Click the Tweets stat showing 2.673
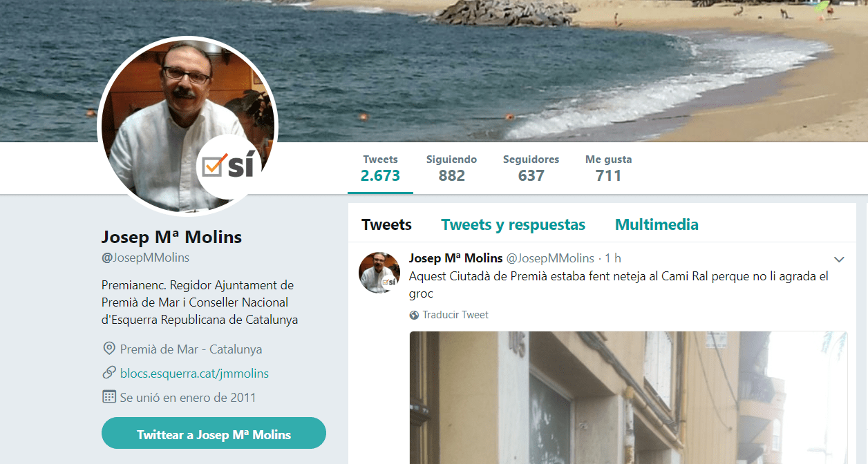The width and height of the screenshot is (868, 464). (x=380, y=168)
